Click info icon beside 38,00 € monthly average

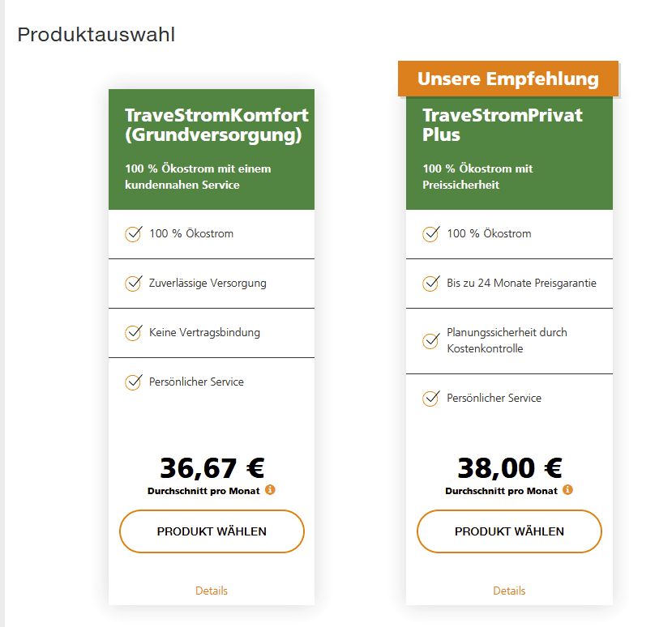click(x=567, y=490)
